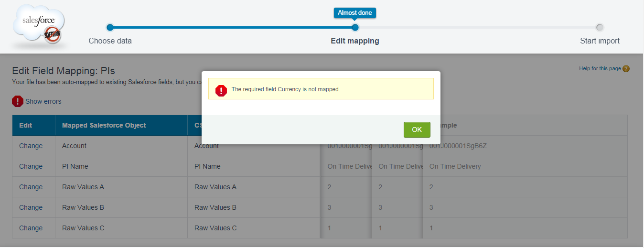Click the red error icon in dialog
644x248 pixels.
pyautogui.click(x=221, y=90)
